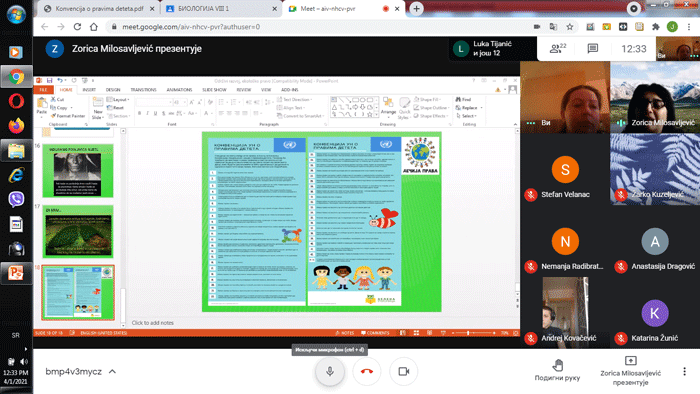Open Firefox from Windows taskbar

click(17, 126)
